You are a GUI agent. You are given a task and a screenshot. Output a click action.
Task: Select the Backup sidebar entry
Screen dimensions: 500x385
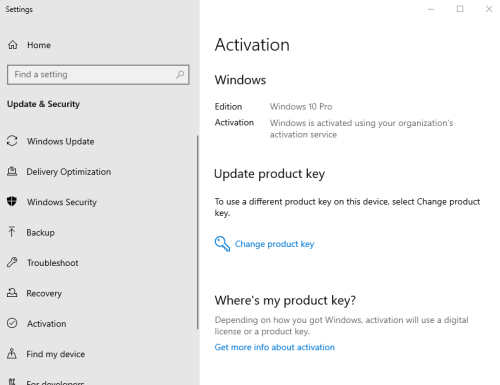point(41,232)
